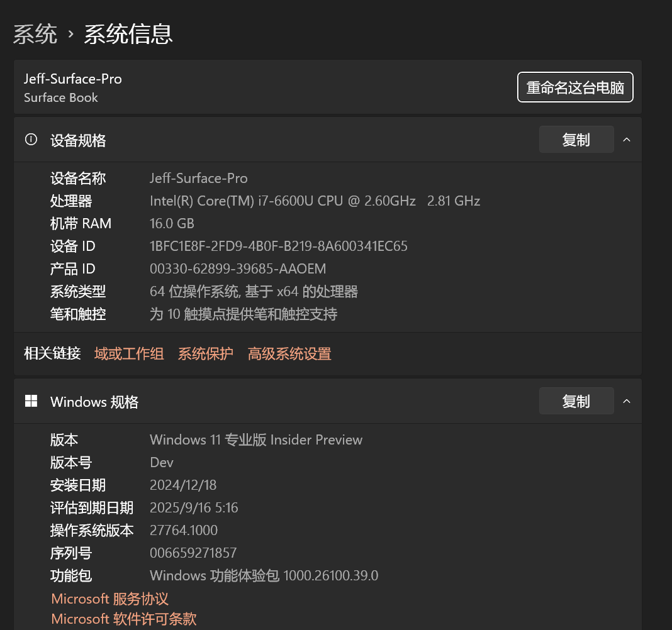
Task: Copy Windows specs with 复制 button
Action: (x=576, y=401)
